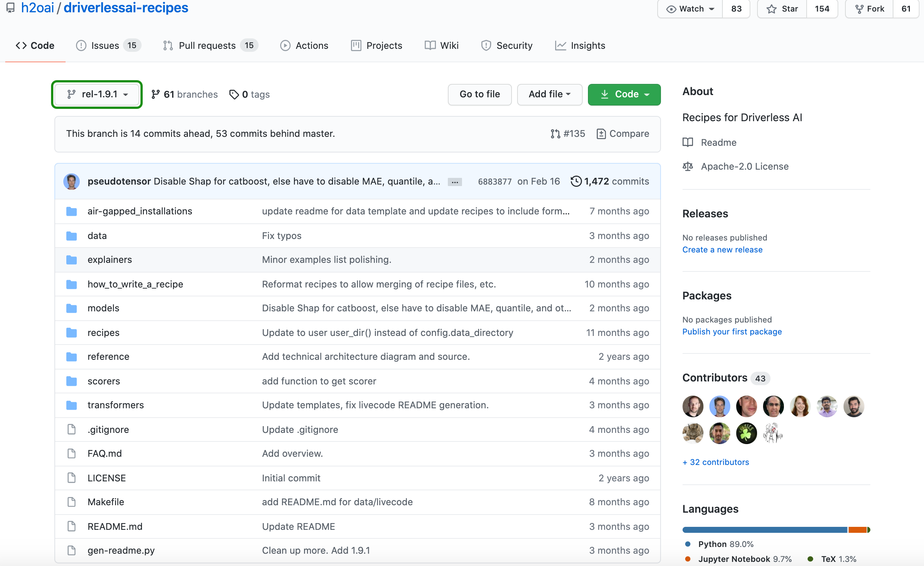Viewport: 924px width, 566px height.
Task: Open pull request #135
Action: (x=567, y=133)
